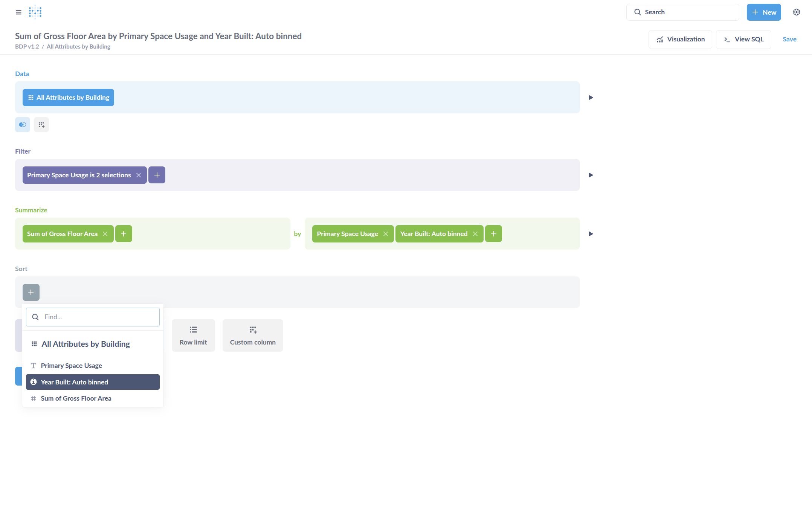This screenshot has height=523, width=812.
Task: Remove the Primary Space Usage filter
Action: coord(139,175)
